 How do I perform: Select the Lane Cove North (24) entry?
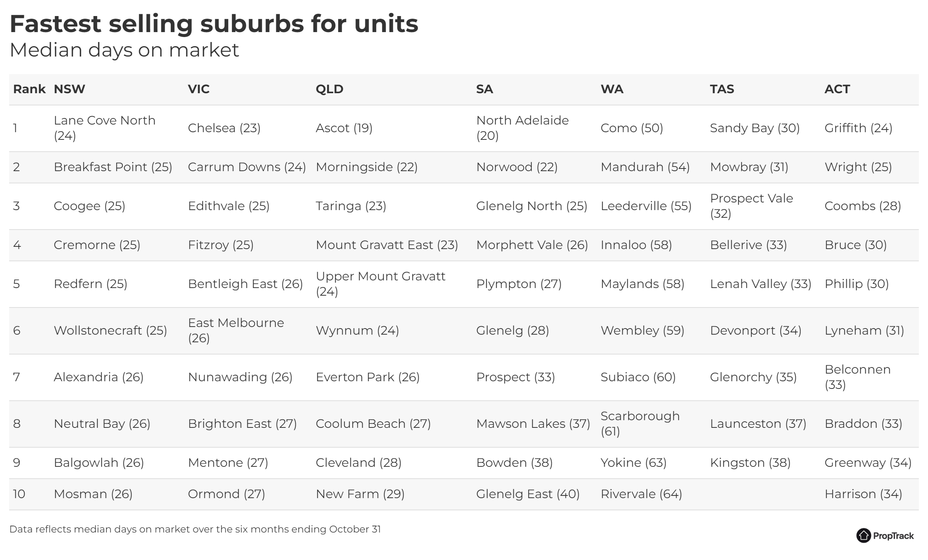pyautogui.click(x=105, y=128)
